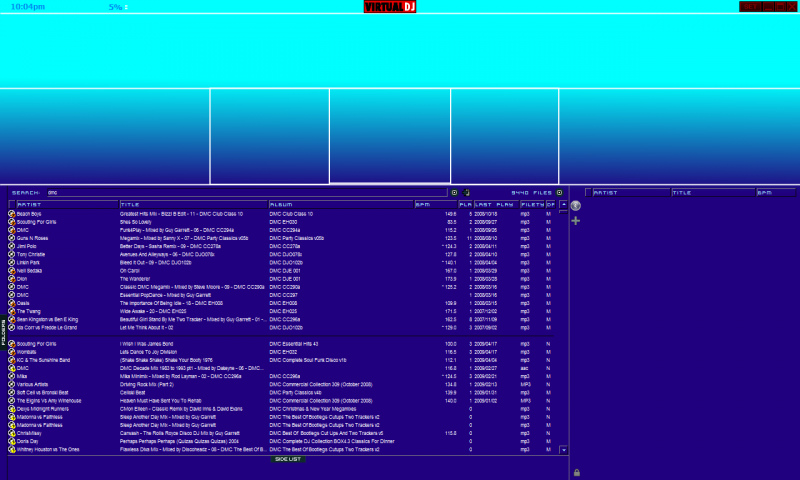This screenshot has width=800, height=480.
Task: Select 'Driving Rock Mix (Part 2)' title
Action: coord(147,385)
